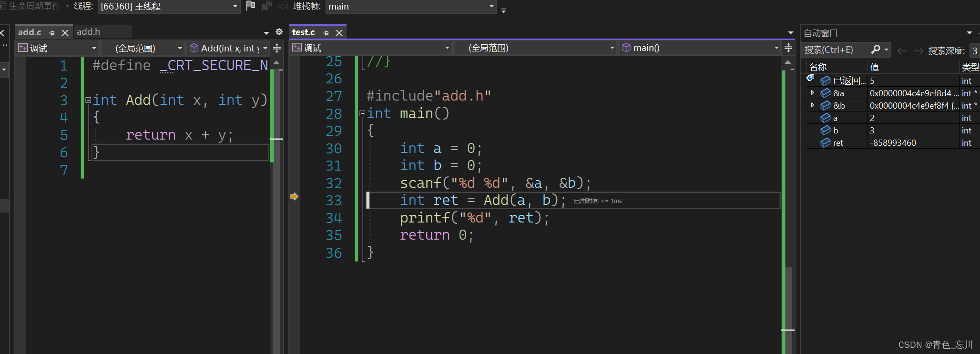Viewport: 980px width, 354px height.
Task: Expand the &b pointer variable
Action: (x=813, y=105)
